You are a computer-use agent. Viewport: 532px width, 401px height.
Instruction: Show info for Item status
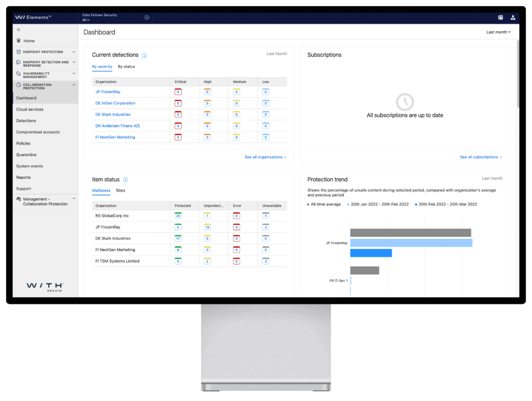(x=126, y=180)
